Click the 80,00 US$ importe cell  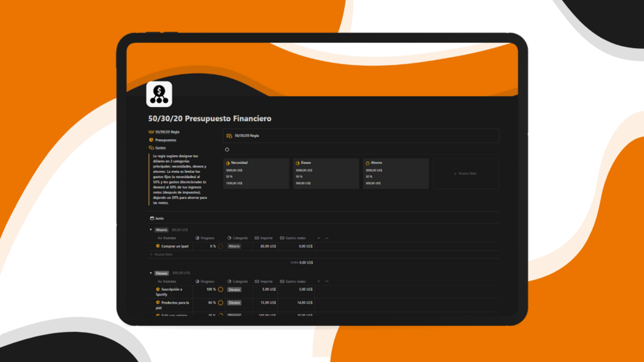click(x=268, y=246)
